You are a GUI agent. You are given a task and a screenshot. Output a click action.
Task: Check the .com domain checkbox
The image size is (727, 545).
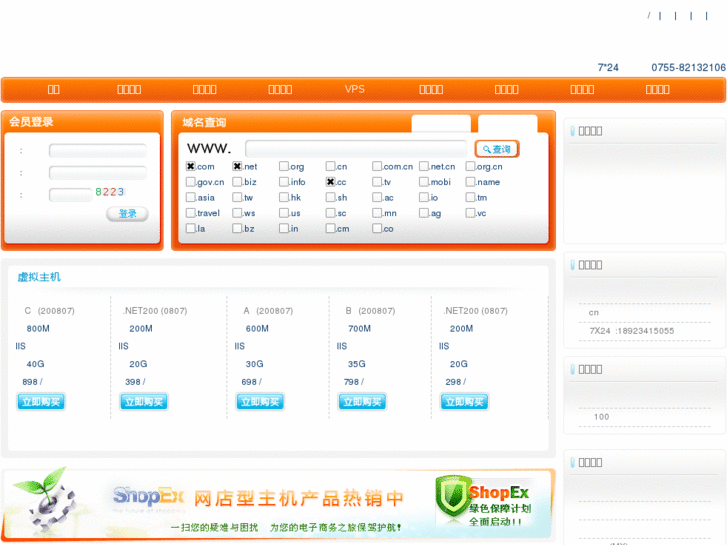[x=191, y=166]
